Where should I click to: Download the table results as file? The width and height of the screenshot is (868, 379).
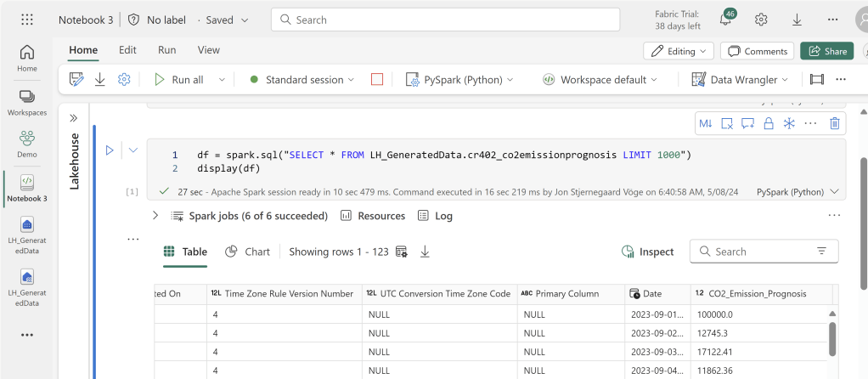point(426,252)
